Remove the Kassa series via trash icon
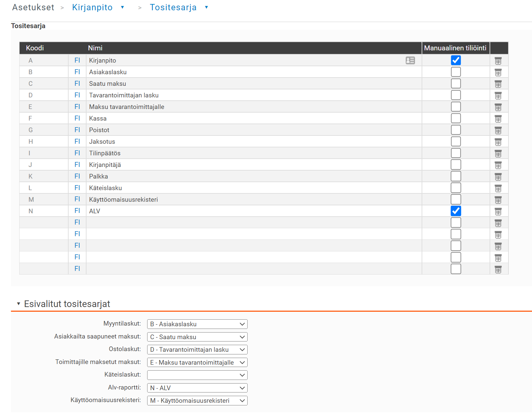The height and width of the screenshot is (416, 532). coord(498,119)
